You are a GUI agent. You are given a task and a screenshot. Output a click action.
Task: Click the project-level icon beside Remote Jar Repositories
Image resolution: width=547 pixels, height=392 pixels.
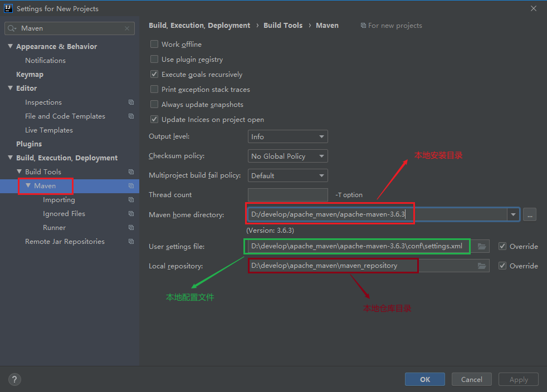tap(131, 241)
